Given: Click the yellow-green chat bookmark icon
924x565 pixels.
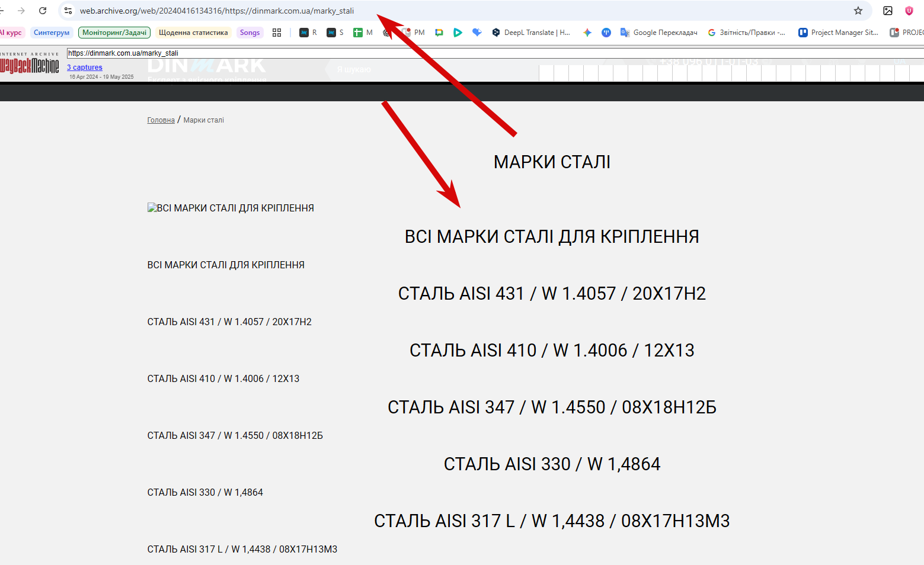Looking at the screenshot, I should (439, 33).
